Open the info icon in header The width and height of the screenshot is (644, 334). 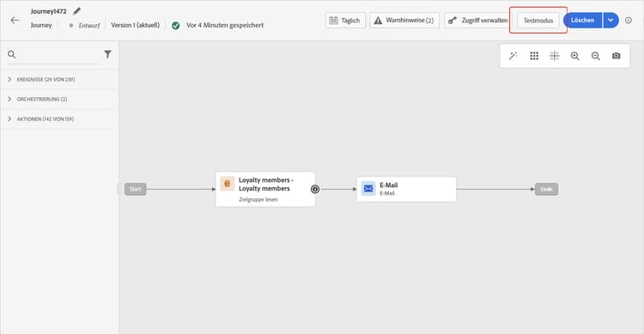pyautogui.click(x=629, y=20)
